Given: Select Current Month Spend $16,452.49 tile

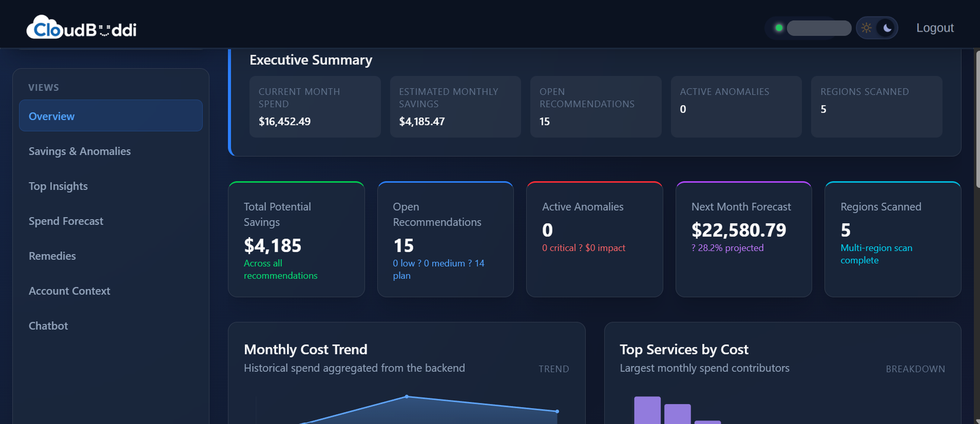Looking at the screenshot, I should (315, 107).
